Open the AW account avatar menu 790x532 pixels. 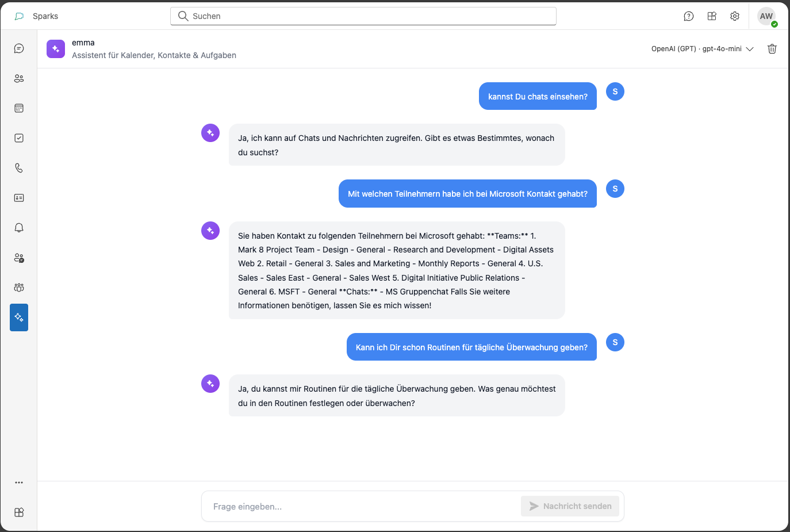click(x=766, y=16)
